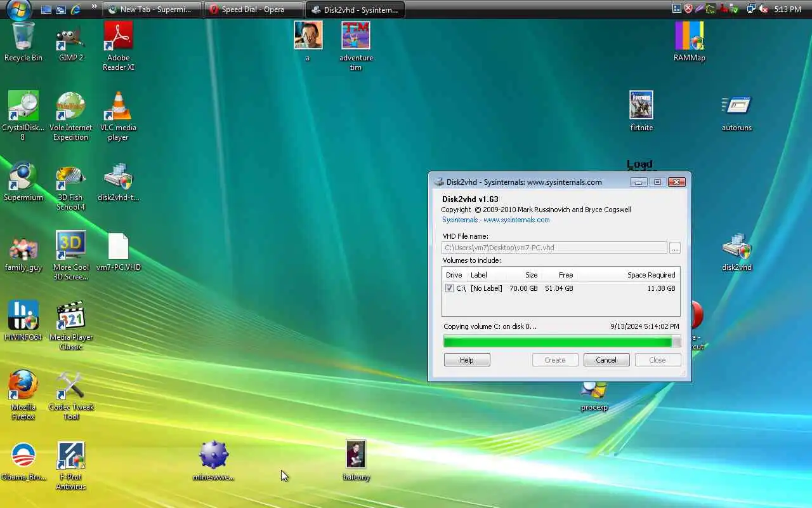Image resolution: width=812 pixels, height=508 pixels.
Task: Click the 5:13 PM taskbar clock
Action: [788, 10]
